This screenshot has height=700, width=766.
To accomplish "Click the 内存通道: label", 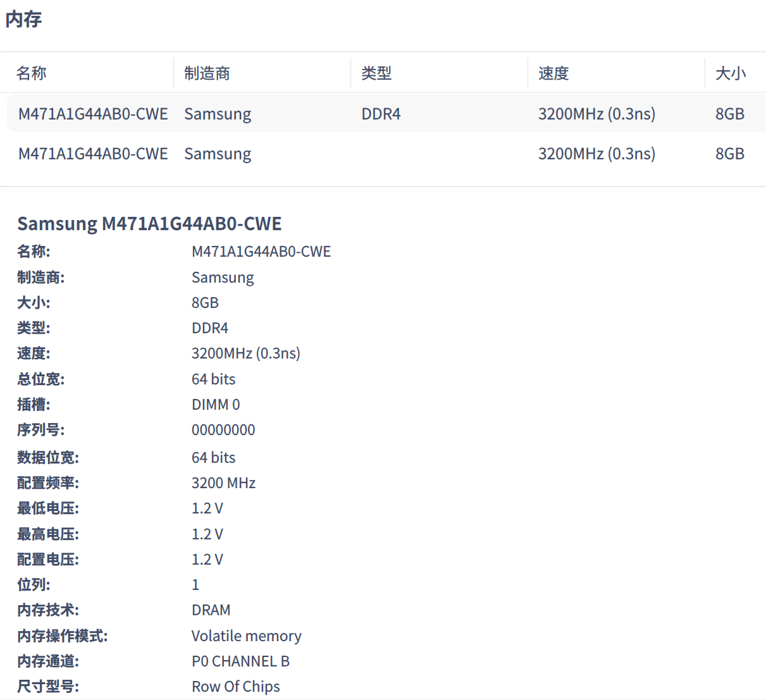I will [48, 661].
